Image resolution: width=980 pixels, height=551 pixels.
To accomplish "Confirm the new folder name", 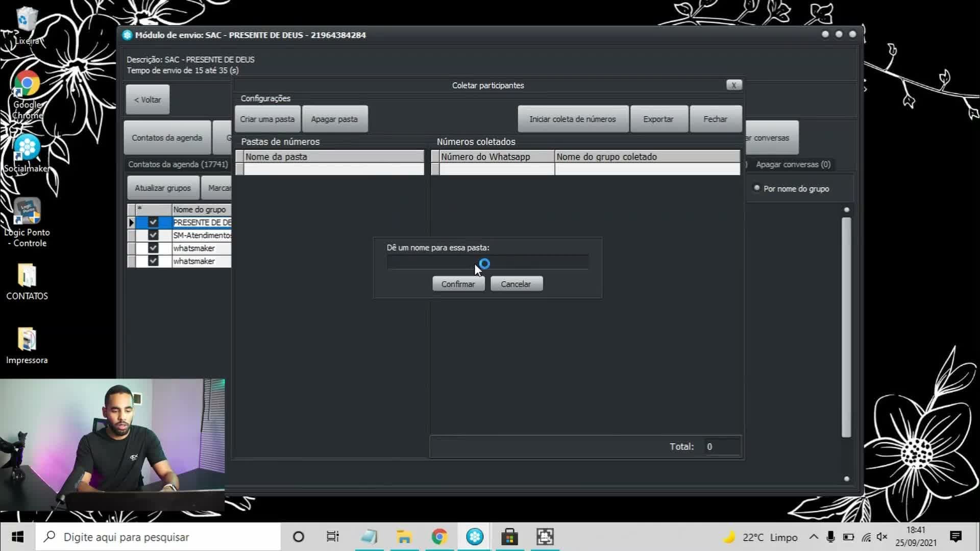I will (458, 284).
